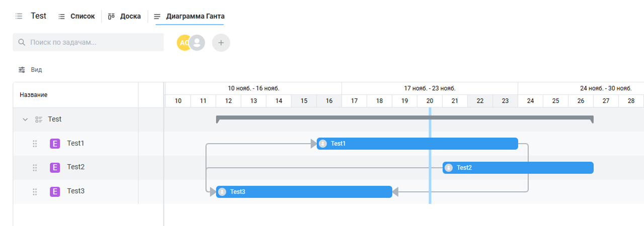Click the Название column header

coord(34,95)
